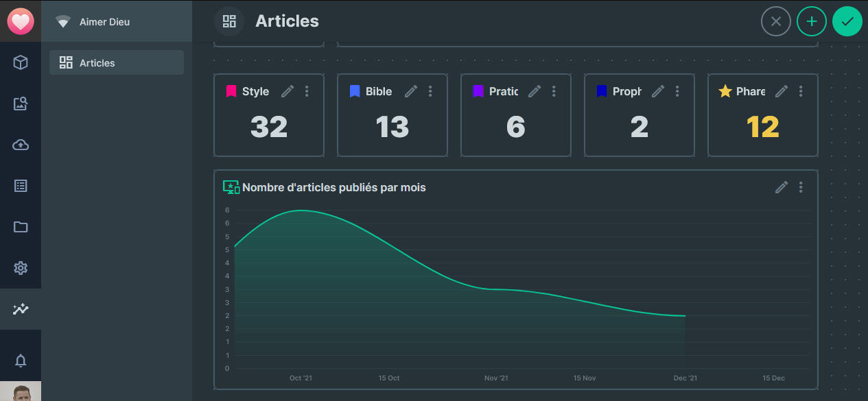
Task: Open the Pratic card options menu
Action: tap(554, 91)
